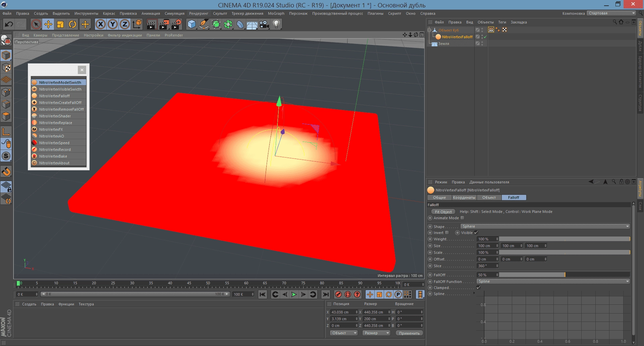The image size is (644, 346).
Task: Open the Стартовая layout dropdown
Action: (611, 13)
